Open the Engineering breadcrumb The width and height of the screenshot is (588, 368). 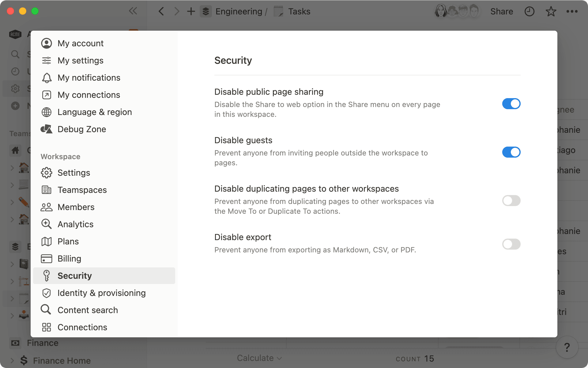pos(239,11)
